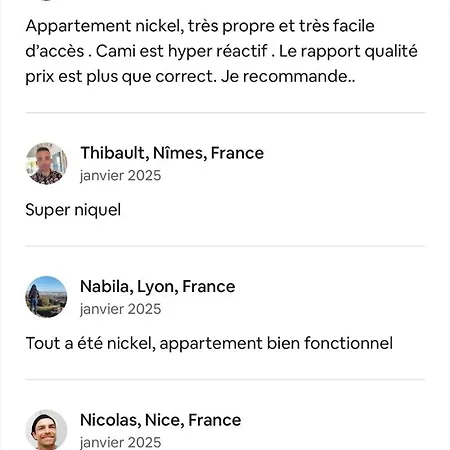Click the divider line above Nicolas's review
Image resolution: width=450 pixels, height=450 pixels.
(225, 379)
